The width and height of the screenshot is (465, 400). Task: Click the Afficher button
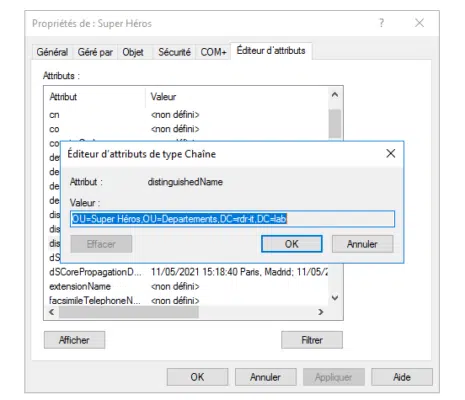tap(74, 340)
